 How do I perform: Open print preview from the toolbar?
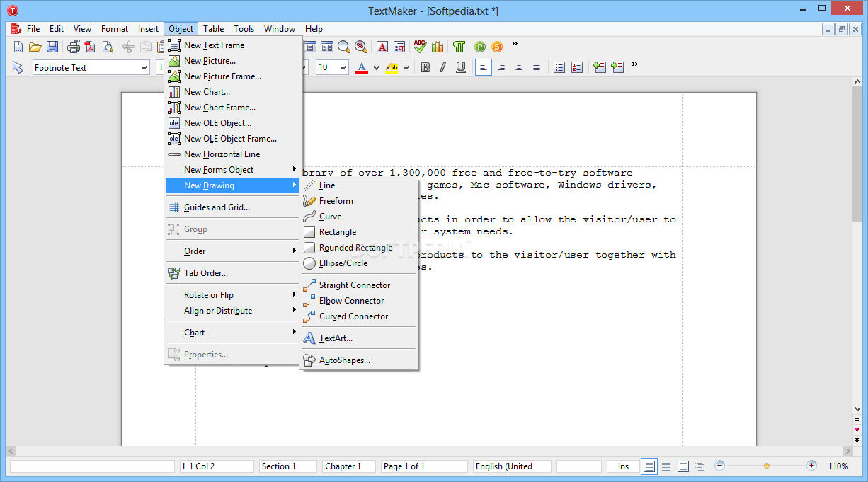[x=108, y=47]
